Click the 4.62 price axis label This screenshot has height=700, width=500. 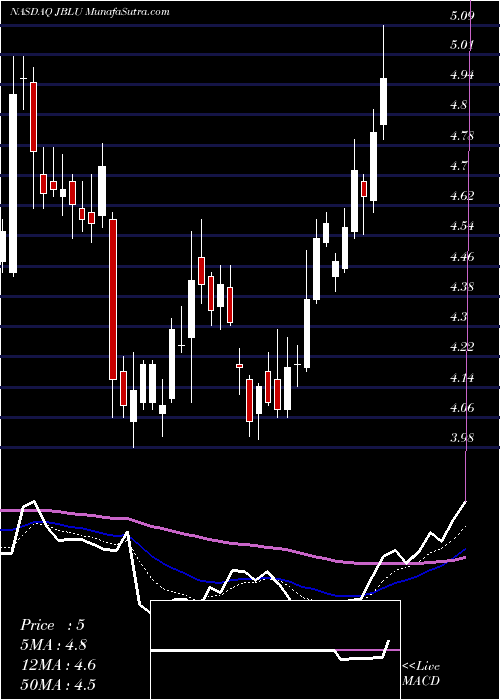(461, 196)
